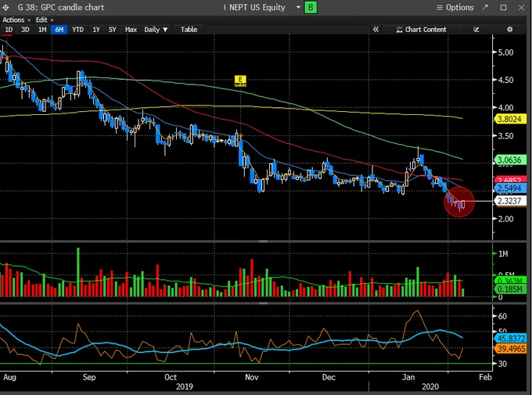Click the panel divider handle above volume

click(x=263, y=241)
